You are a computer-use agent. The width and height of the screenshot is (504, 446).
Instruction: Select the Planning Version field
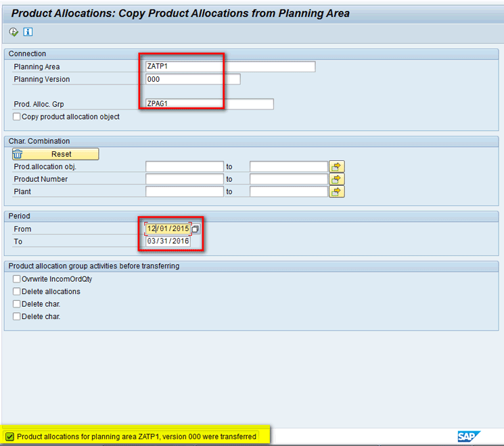(x=193, y=79)
